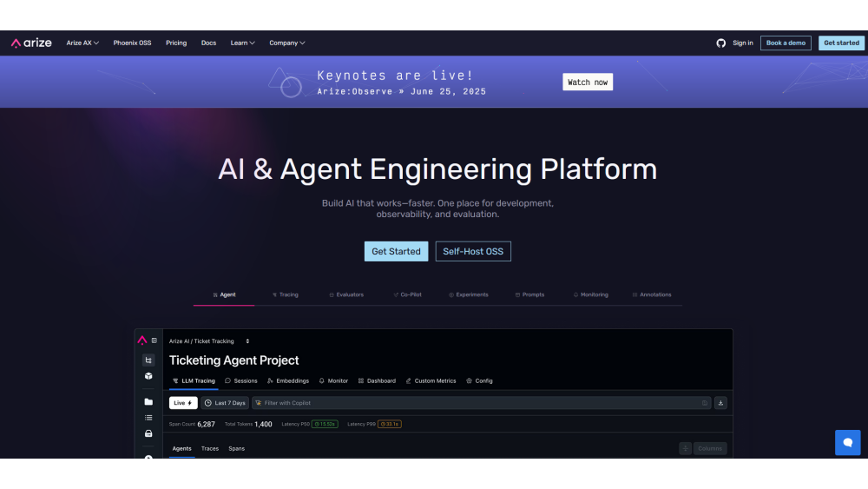
Task: Toggle the sidebar panel icon beside the dashboard logo
Action: 155,340
